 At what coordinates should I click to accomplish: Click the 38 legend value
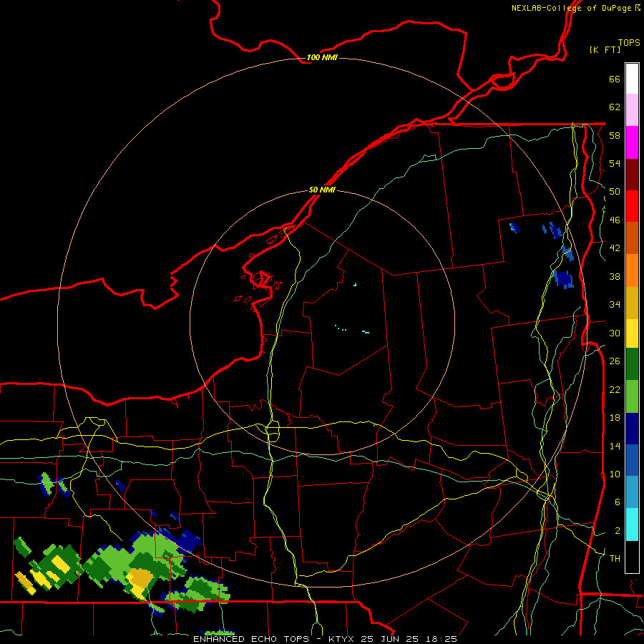pos(615,276)
